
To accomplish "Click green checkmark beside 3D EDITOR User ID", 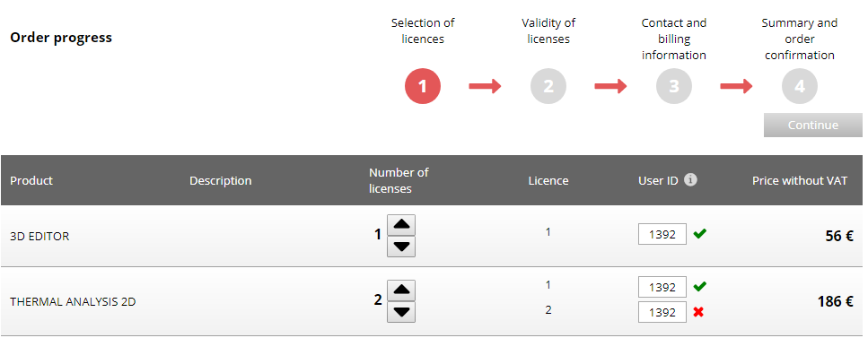I will point(700,233).
